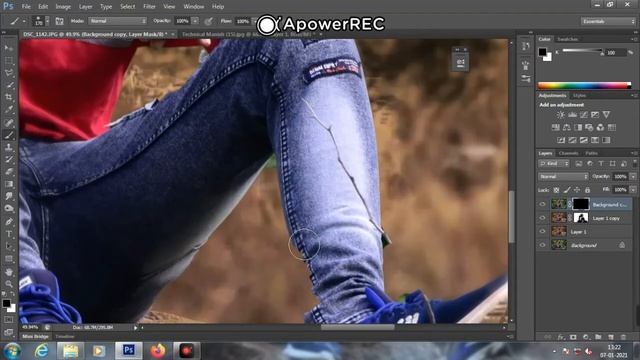
Task: Select the History Brush tool
Action: tap(9, 159)
